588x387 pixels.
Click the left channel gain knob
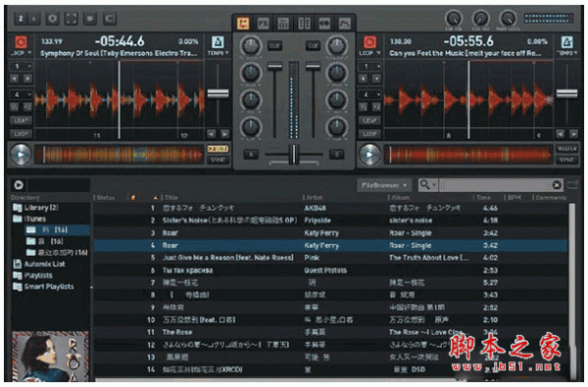pyautogui.click(x=251, y=46)
